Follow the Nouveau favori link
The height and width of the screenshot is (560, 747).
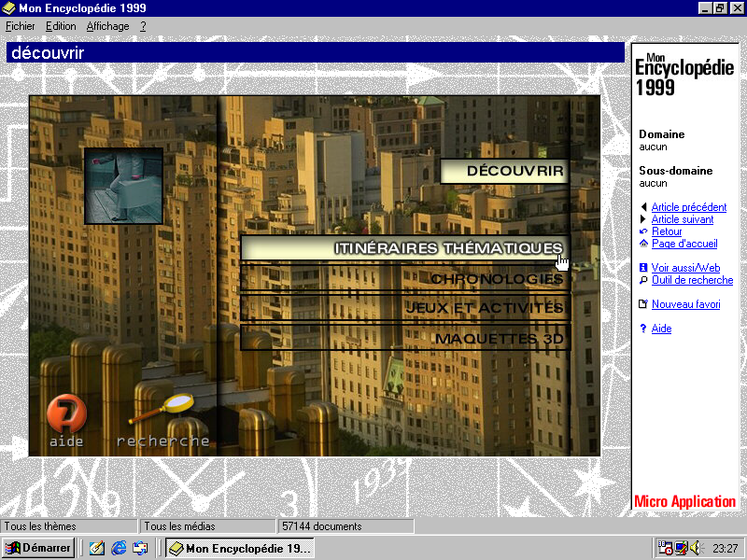685,304
